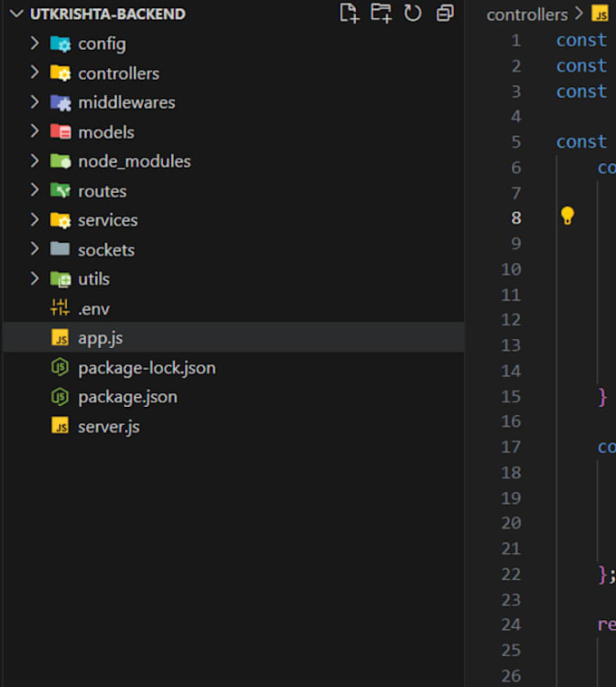Select the node_modules folder name
The image size is (616, 687).
tap(134, 161)
